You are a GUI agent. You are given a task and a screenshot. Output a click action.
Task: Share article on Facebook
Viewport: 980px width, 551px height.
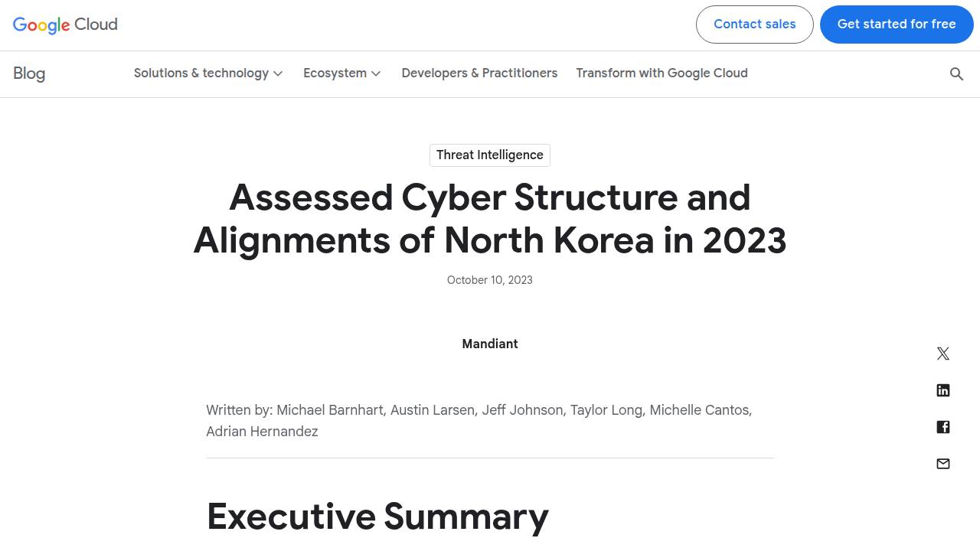pos(943,427)
